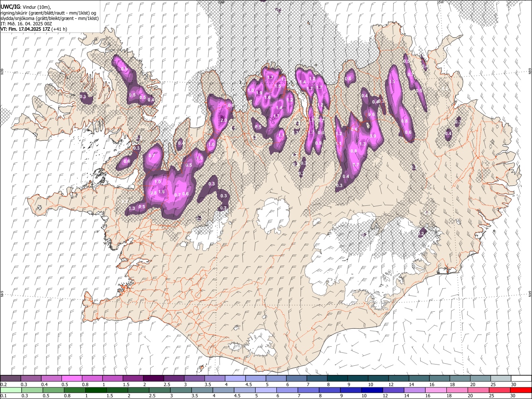Click the '0.2' label under top legend row

click(x=4, y=384)
